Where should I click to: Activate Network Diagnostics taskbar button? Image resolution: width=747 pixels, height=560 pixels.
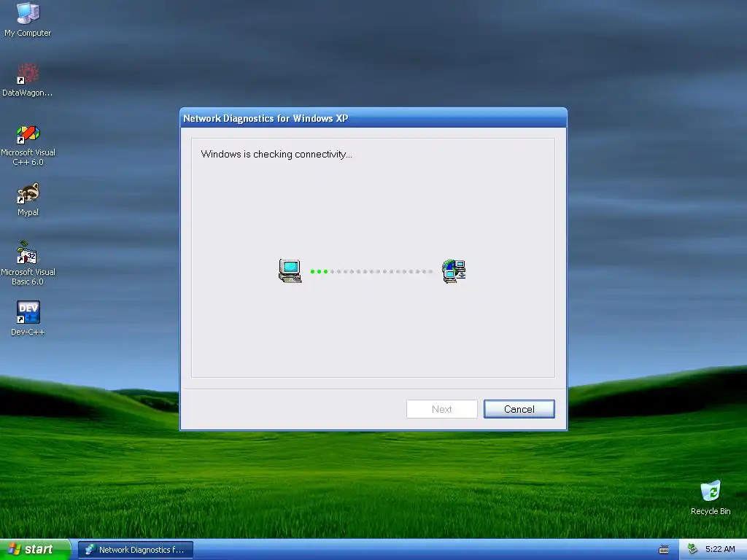click(136, 550)
